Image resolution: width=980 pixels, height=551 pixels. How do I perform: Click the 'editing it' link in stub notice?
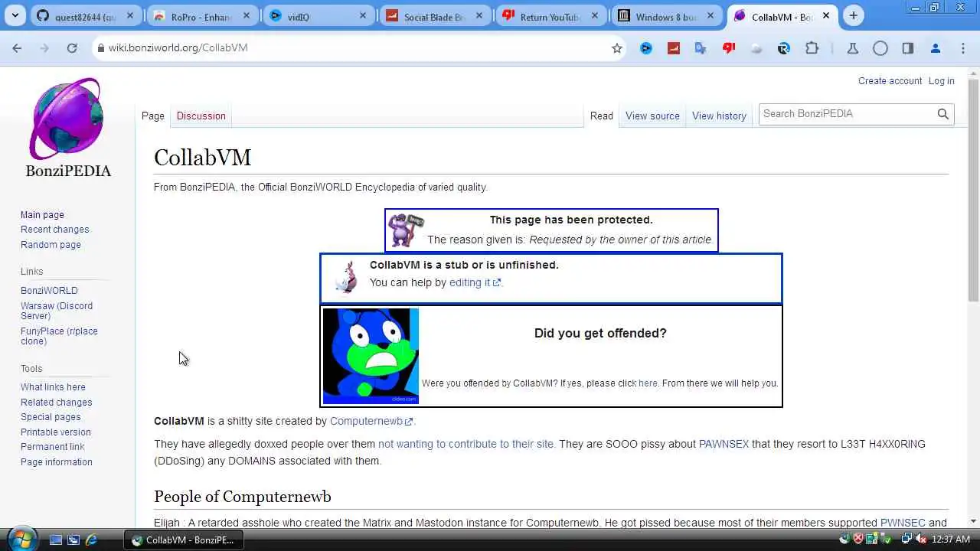(475, 282)
